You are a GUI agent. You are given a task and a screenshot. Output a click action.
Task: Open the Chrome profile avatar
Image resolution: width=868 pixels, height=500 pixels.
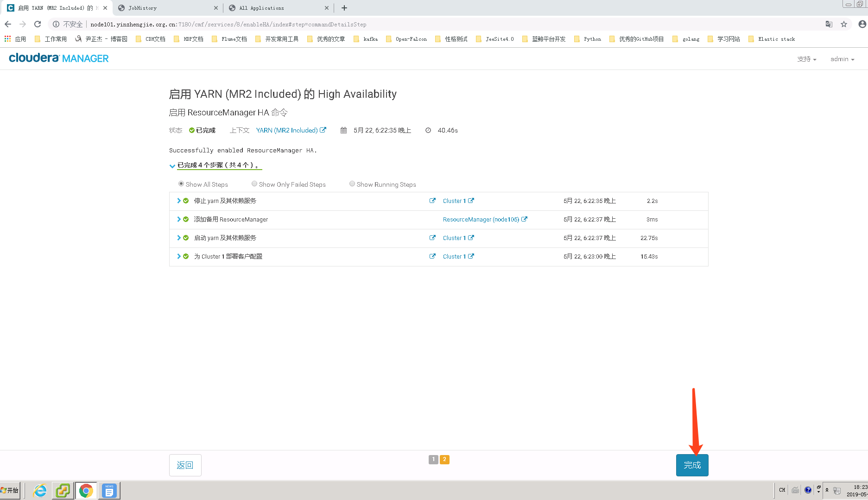[862, 24]
